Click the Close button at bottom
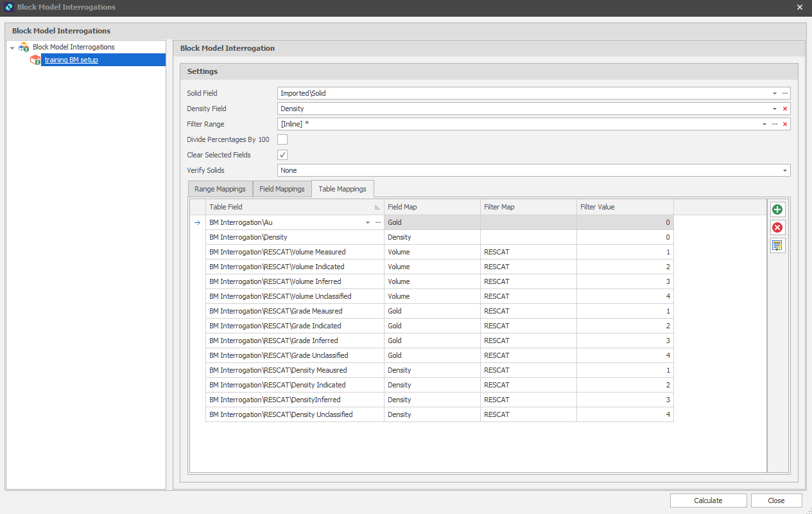 click(776, 501)
